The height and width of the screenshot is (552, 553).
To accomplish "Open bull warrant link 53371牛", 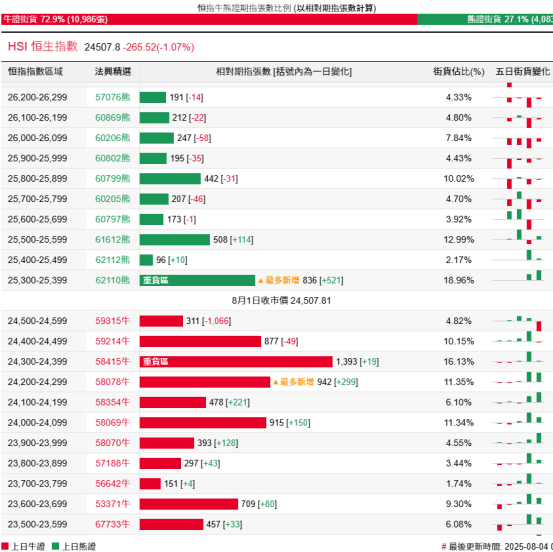I will (x=113, y=504).
